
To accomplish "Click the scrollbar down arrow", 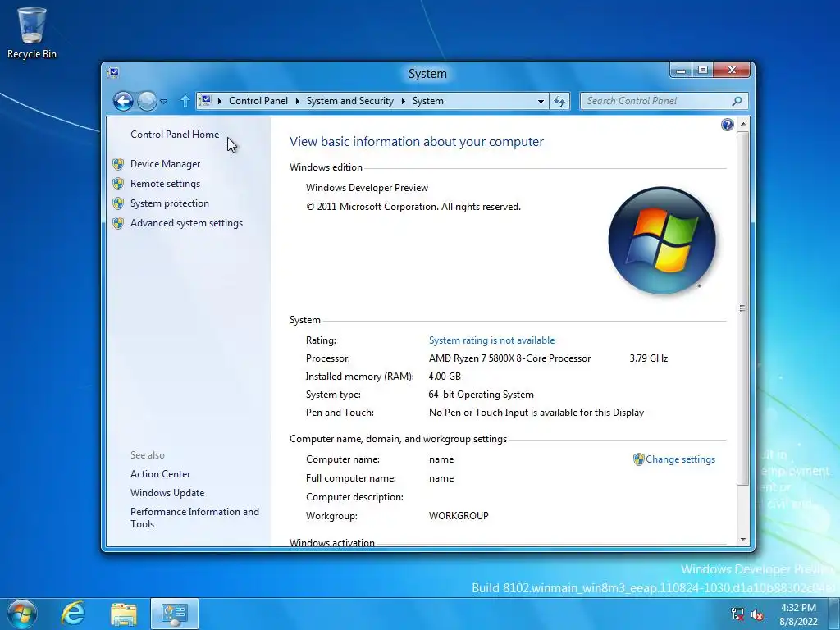I will [743, 540].
